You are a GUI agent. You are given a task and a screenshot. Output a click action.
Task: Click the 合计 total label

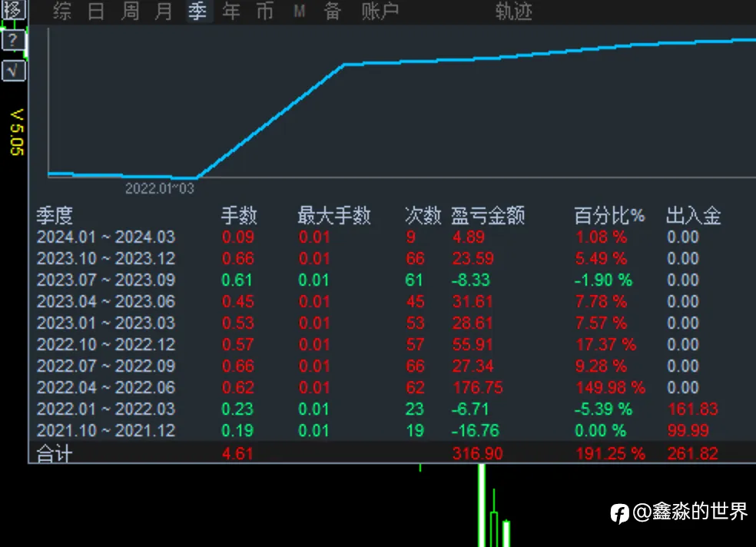point(55,453)
